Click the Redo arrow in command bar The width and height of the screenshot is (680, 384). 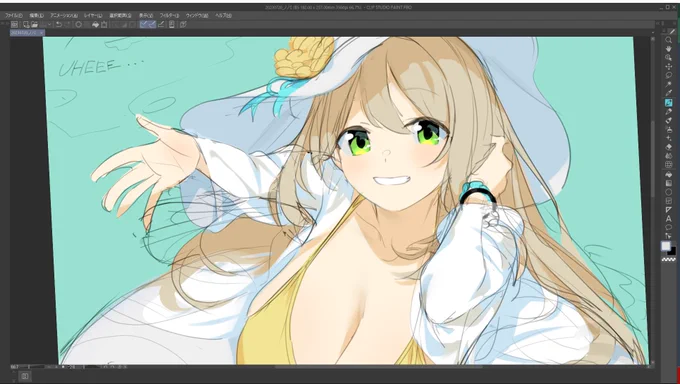point(68,24)
